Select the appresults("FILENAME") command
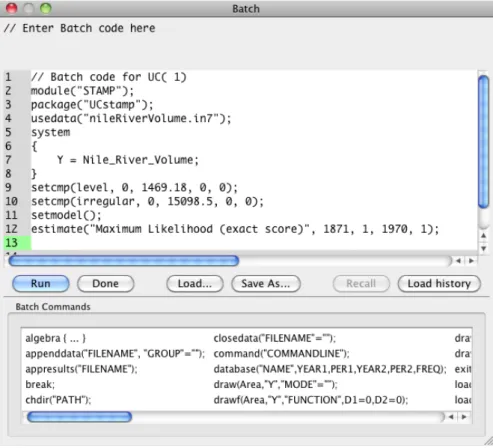 (x=81, y=369)
